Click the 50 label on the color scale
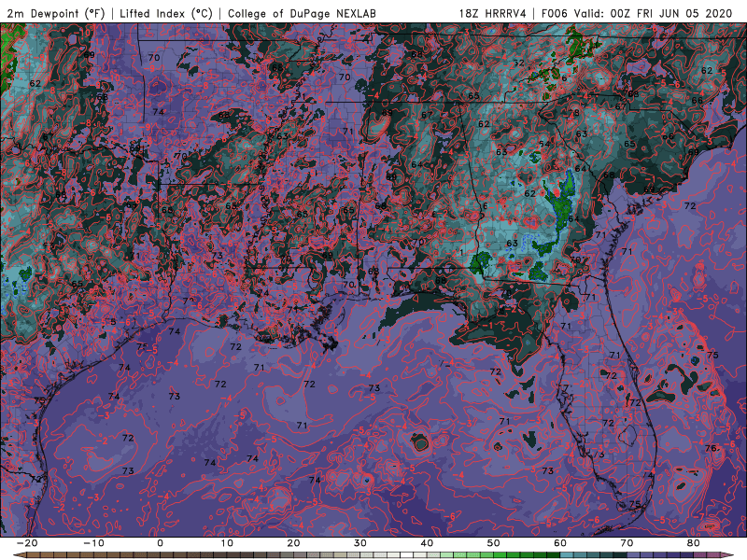This screenshot has width=747, height=560. tap(494, 543)
